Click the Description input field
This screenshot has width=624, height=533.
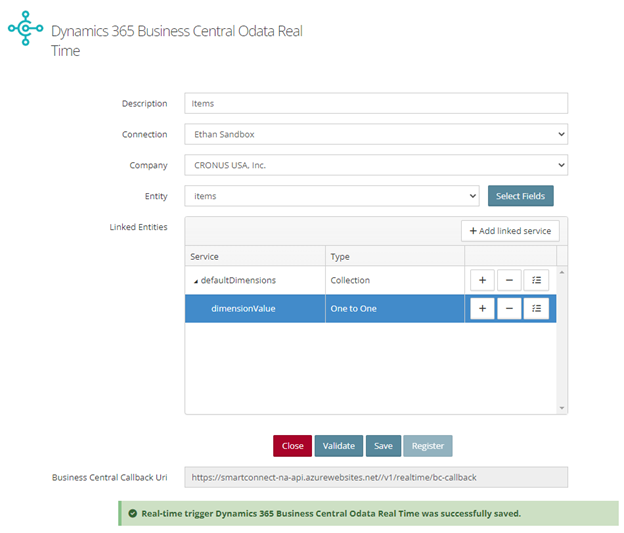pos(376,103)
